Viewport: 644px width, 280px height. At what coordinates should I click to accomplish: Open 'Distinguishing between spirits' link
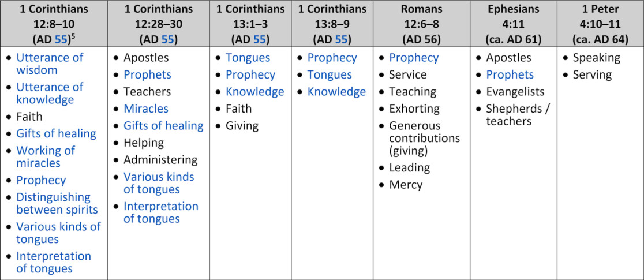(57, 203)
